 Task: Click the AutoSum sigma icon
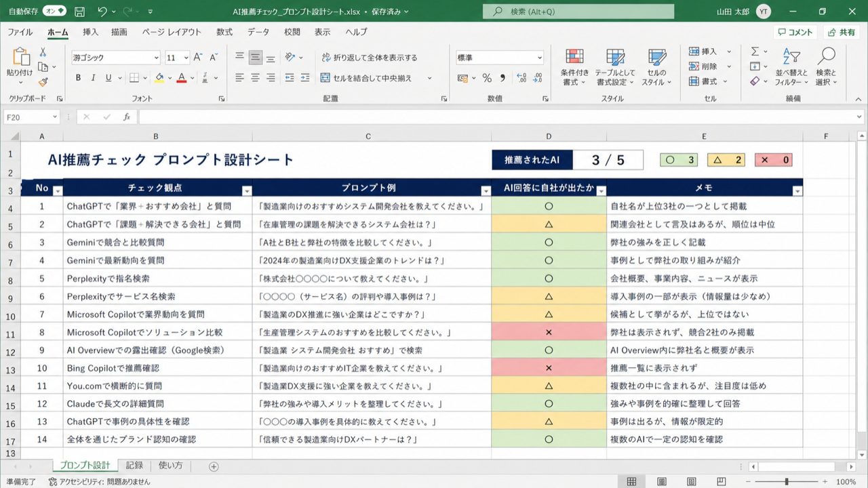[x=755, y=52]
